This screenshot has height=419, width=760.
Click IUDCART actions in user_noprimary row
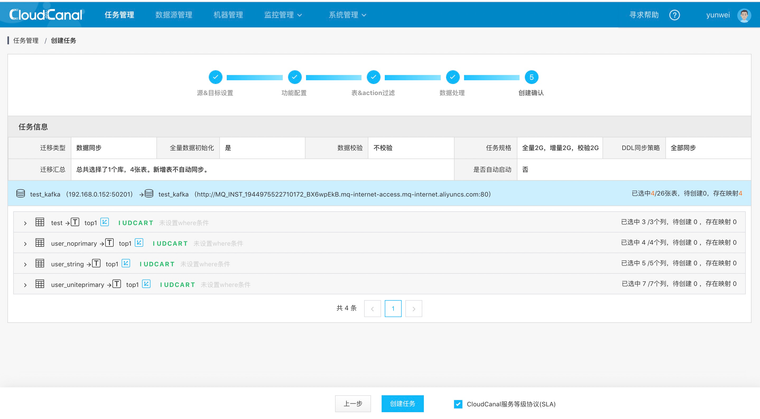click(x=170, y=243)
